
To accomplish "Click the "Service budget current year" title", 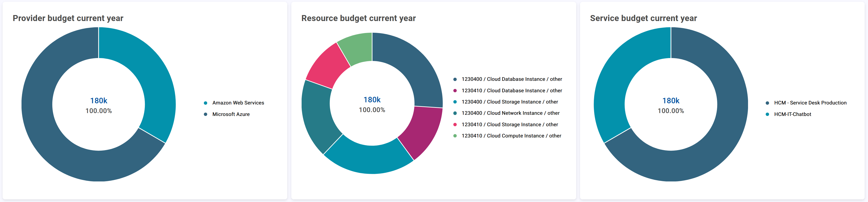I will click(x=643, y=18).
